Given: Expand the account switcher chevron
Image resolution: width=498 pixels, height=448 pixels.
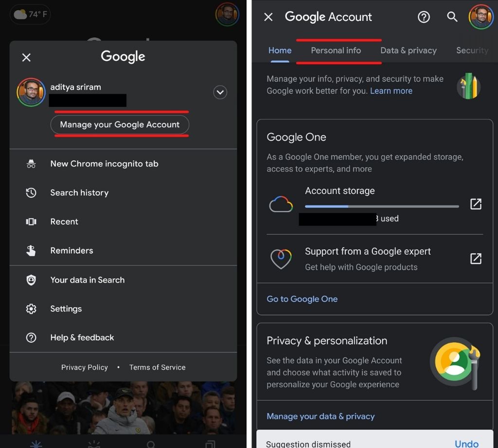Looking at the screenshot, I should 220,92.
